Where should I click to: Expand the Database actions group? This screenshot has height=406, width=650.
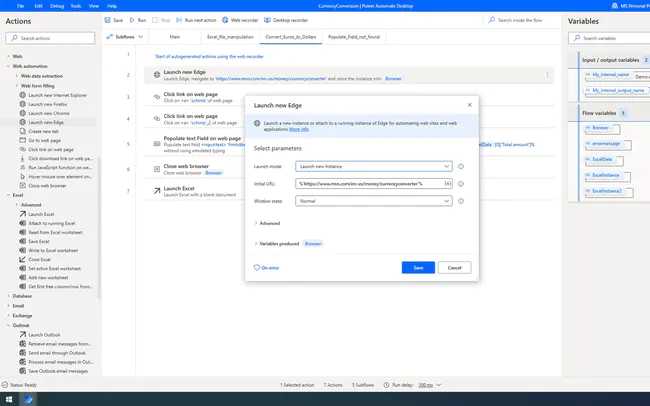click(x=24, y=296)
